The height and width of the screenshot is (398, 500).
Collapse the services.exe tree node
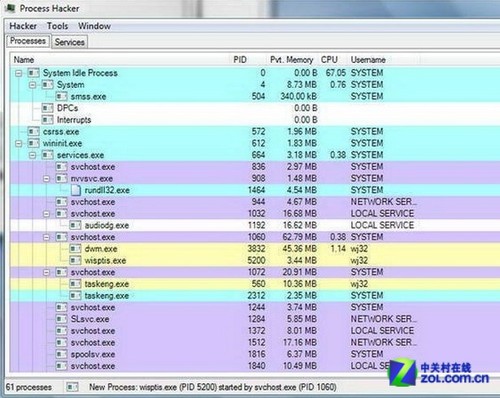click(32, 155)
